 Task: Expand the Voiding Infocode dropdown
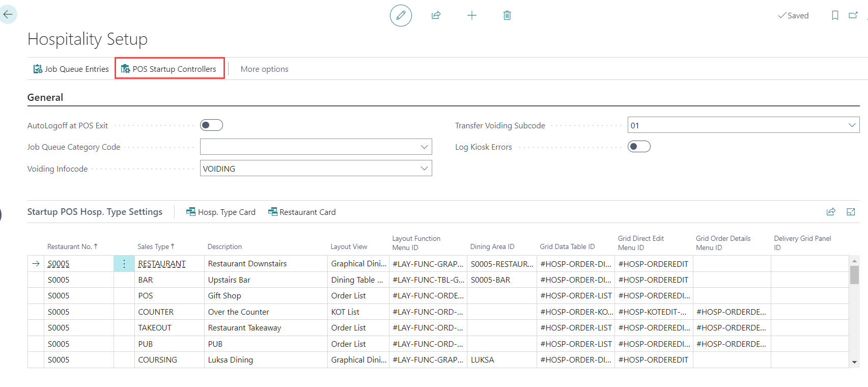424,169
